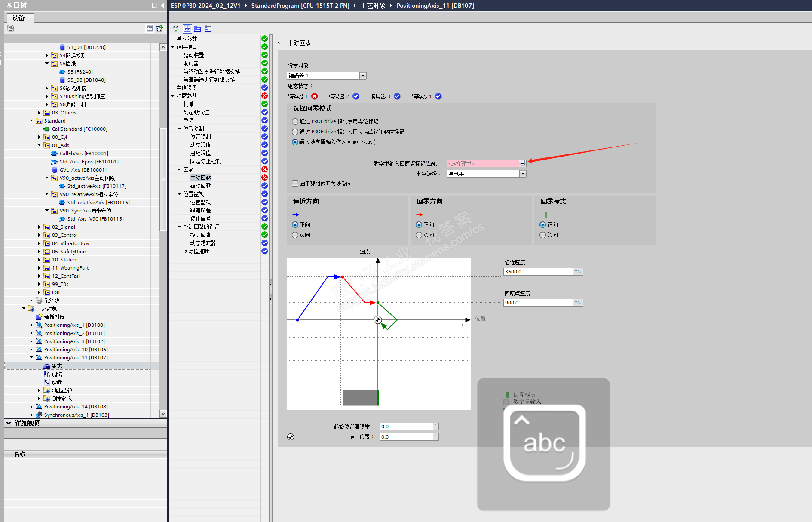
Task: Collapse the project tree with the left arrow icon
Action: [162, 5]
